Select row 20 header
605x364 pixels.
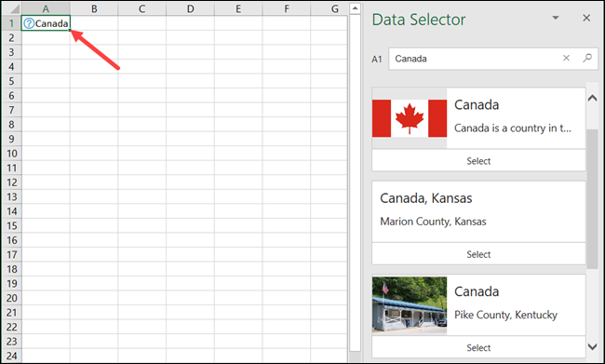point(11,298)
